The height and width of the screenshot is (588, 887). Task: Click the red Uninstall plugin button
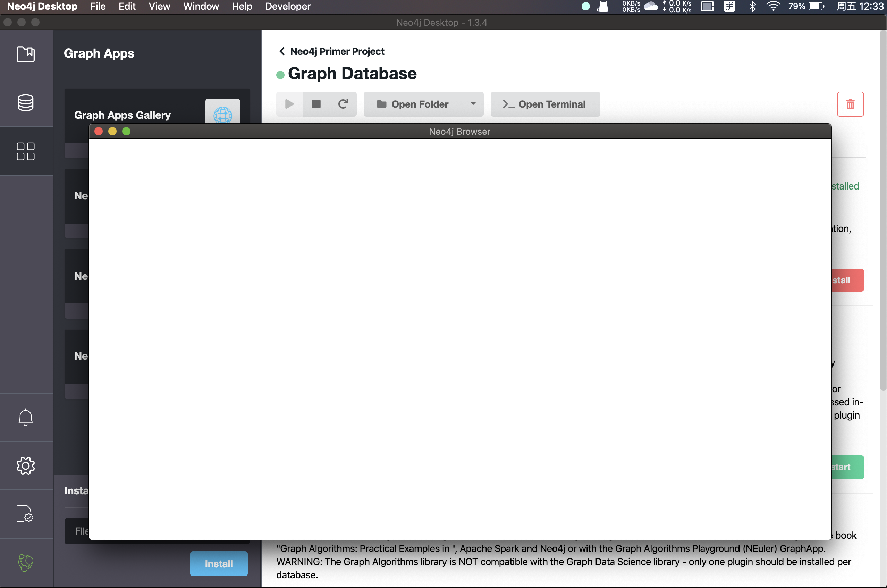[848, 280]
